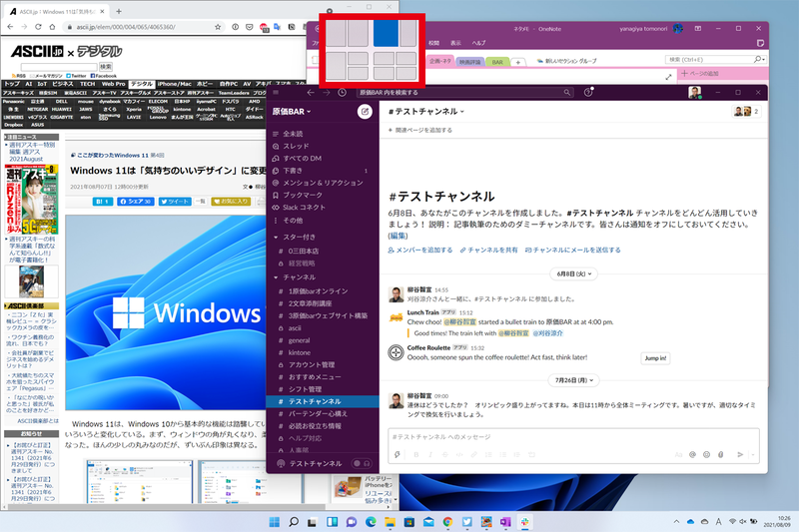Click チャンネルを共有 link

click(488, 250)
